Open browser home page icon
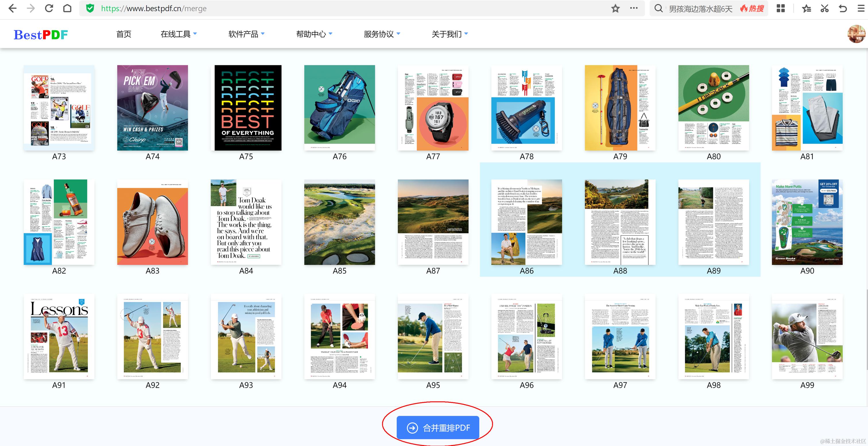The height and width of the screenshot is (446, 868). click(67, 8)
